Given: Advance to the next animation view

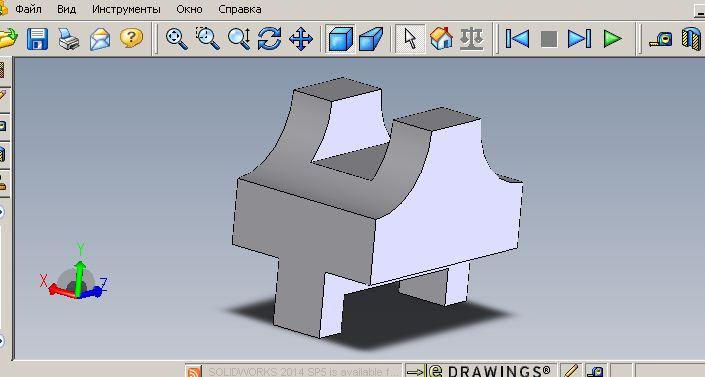Looking at the screenshot, I should 579,39.
